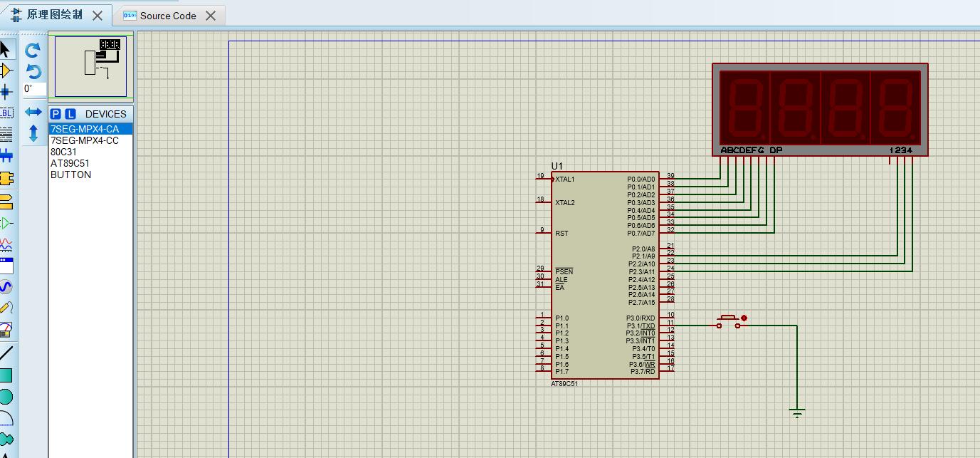
Task: Click the RST pin label
Action: pos(562,234)
